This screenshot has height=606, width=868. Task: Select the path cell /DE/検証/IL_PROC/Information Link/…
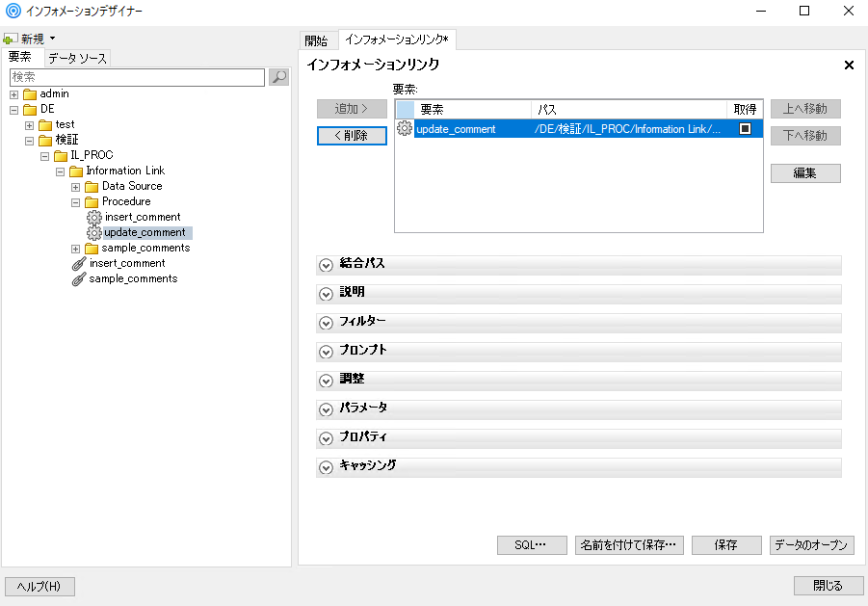(x=628, y=129)
